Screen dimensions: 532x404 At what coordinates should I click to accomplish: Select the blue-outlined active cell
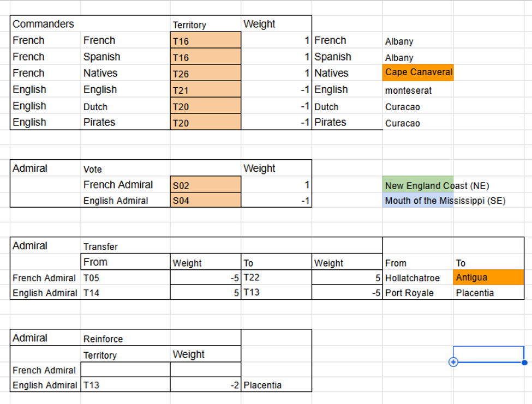click(x=488, y=354)
